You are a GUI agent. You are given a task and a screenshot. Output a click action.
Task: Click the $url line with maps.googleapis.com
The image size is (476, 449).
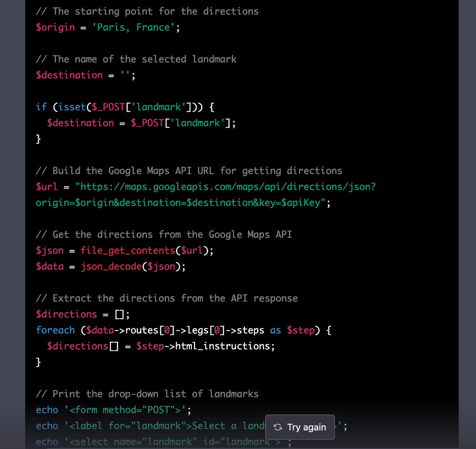pos(206,187)
